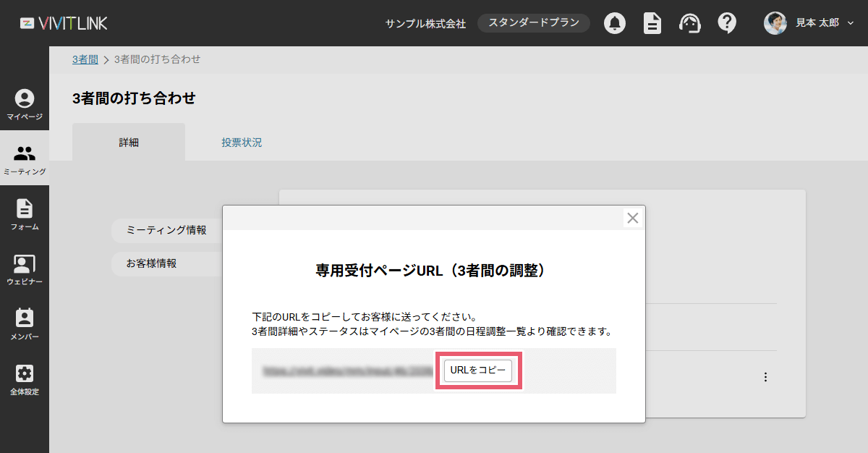Open フォーム in sidebar
This screenshot has height=453, width=868.
[25, 214]
